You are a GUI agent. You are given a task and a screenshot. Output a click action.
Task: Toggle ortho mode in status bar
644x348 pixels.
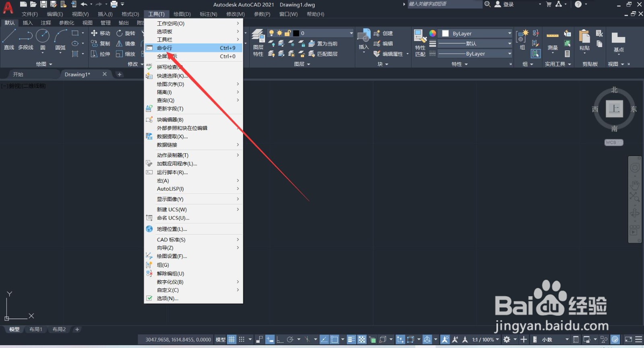coord(280,340)
